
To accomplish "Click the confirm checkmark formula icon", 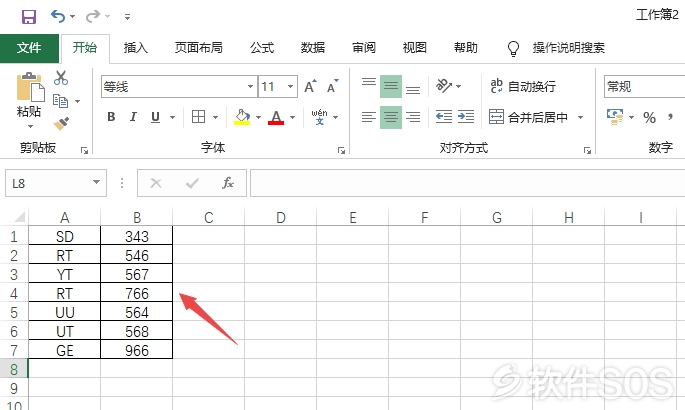I will coord(192,183).
